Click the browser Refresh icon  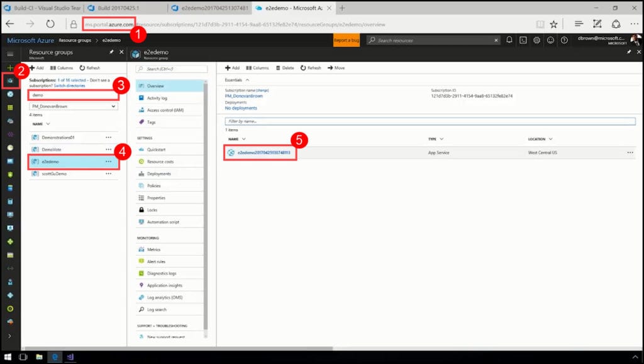(50, 25)
